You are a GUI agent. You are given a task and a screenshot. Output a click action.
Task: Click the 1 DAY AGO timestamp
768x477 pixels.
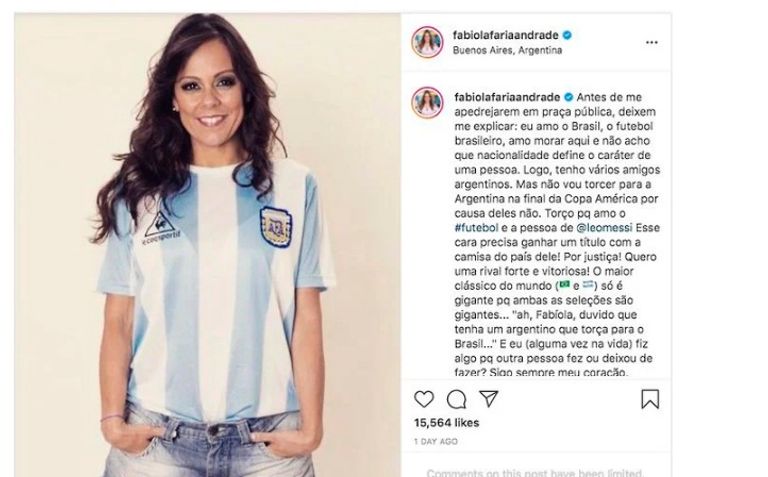[x=435, y=441]
